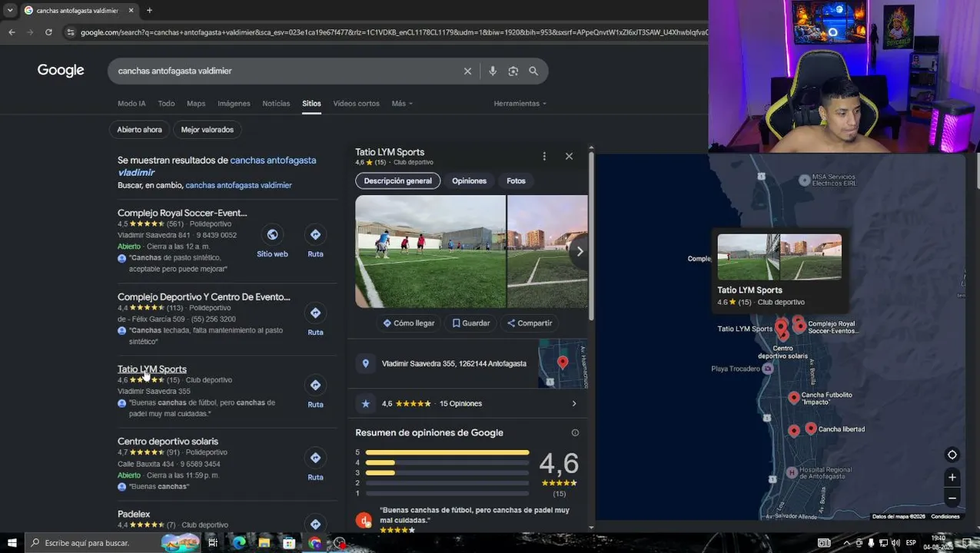Start voice search with the microphone icon

493,71
